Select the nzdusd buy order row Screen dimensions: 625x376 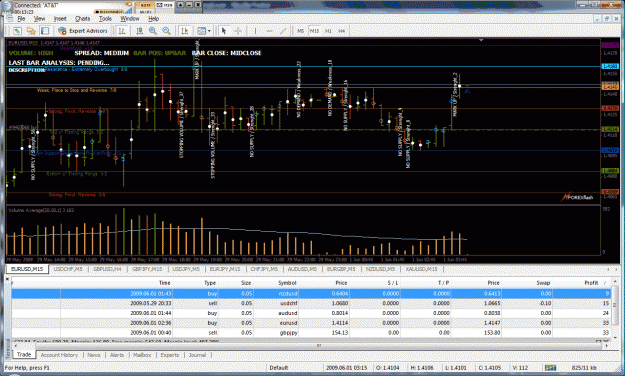click(x=311, y=293)
